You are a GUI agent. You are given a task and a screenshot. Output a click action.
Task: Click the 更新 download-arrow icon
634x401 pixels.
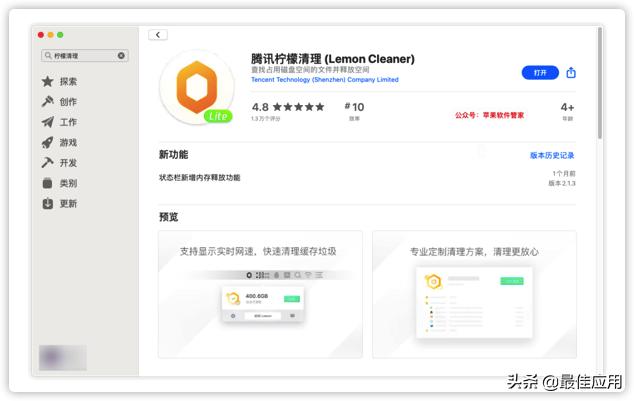coord(48,203)
